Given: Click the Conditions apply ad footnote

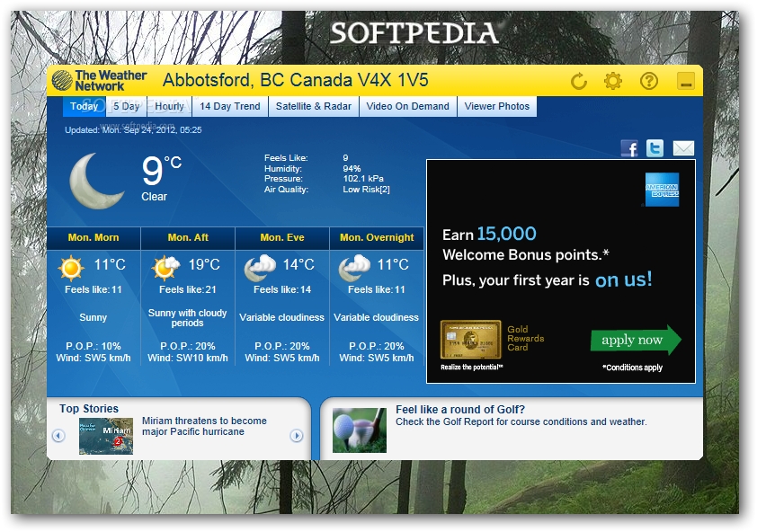Looking at the screenshot, I should point(632,368).
